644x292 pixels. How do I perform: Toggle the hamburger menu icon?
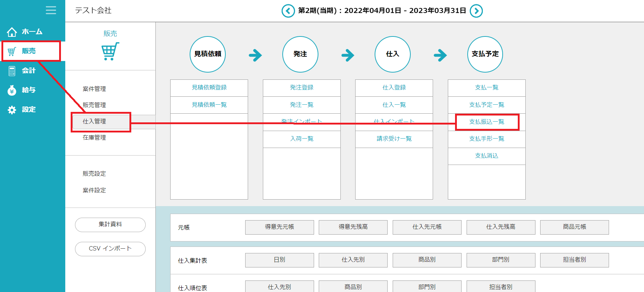(51, 10)
